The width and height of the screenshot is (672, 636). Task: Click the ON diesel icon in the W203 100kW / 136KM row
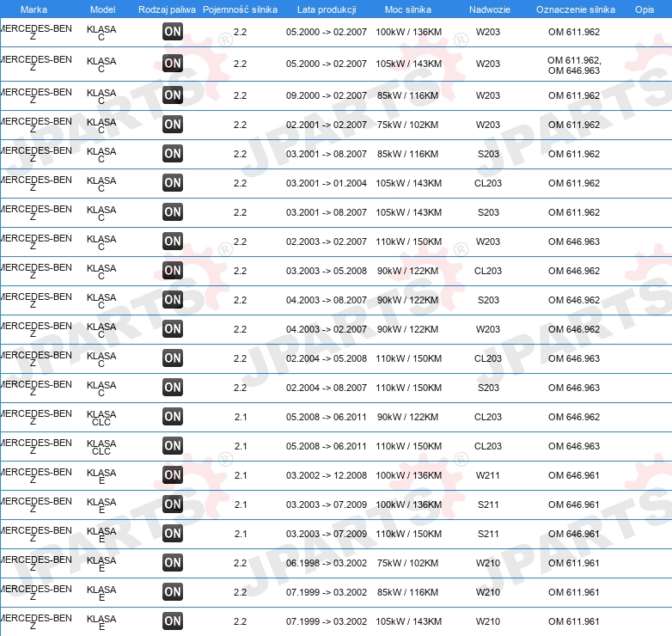coord(173,31)
